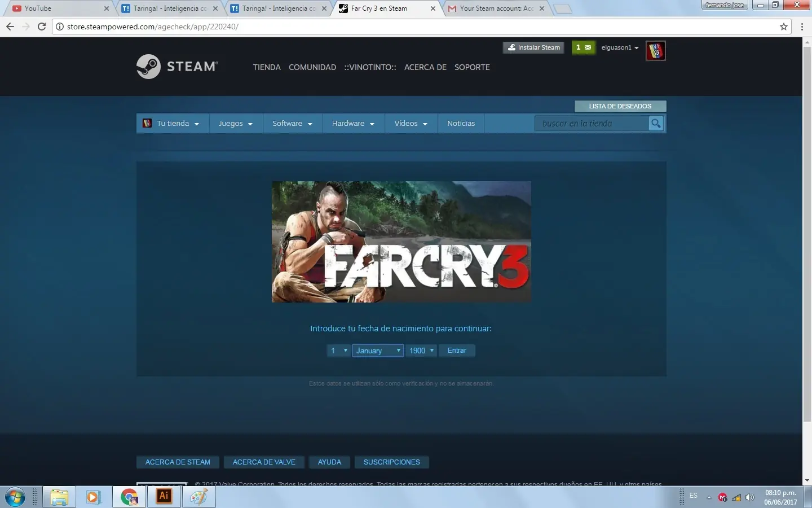Click the volume speaker tray icon
This screenshot has height=508, width=812.
[x=750, y=497]
